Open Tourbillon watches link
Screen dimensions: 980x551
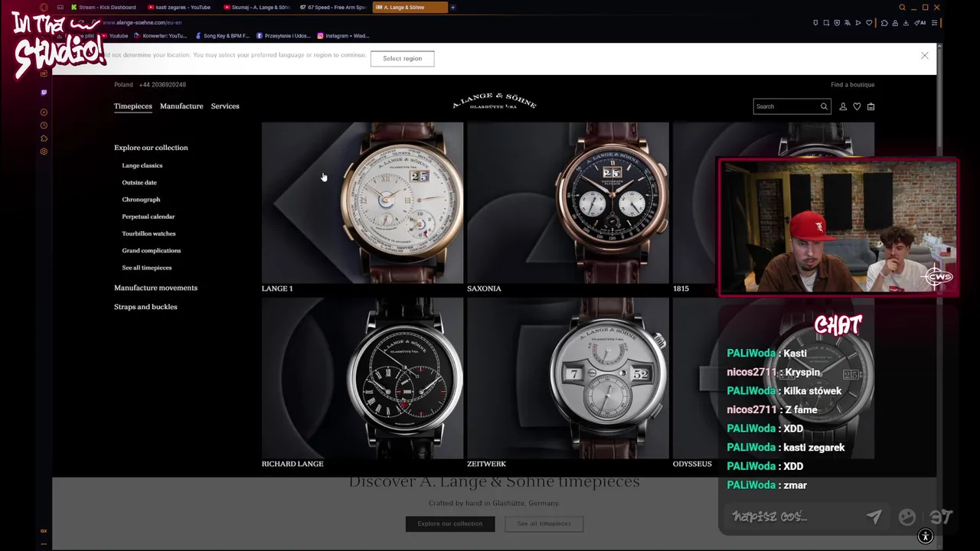149,233
